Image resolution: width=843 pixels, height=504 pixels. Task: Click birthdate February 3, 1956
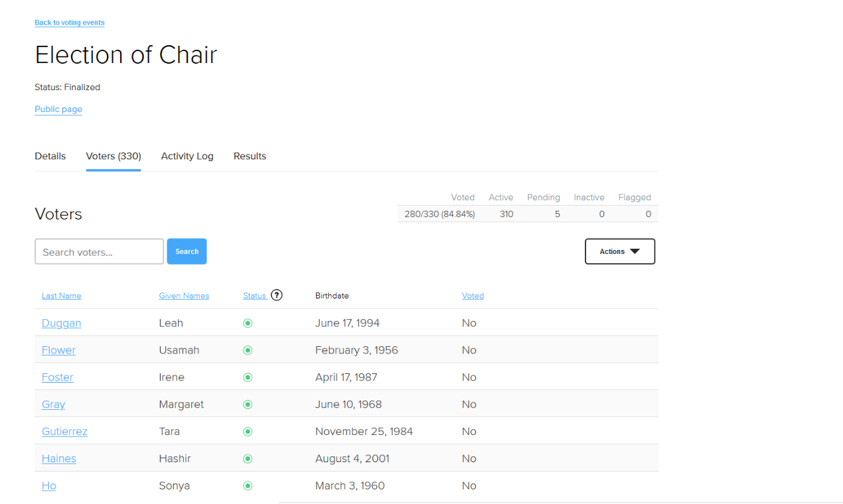click(356, 350)
